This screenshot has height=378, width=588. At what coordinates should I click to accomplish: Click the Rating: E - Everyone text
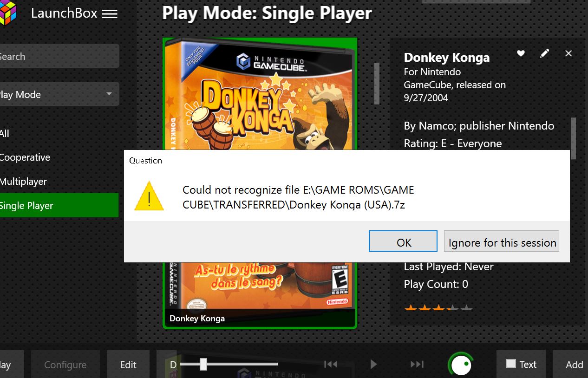[x=453, y=143]
